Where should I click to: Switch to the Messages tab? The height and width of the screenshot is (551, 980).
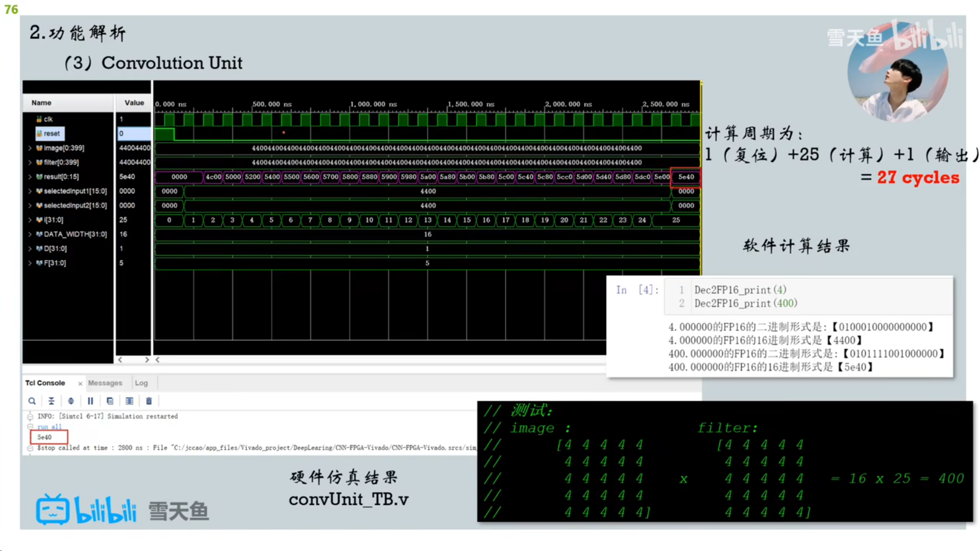pos(105,383)
